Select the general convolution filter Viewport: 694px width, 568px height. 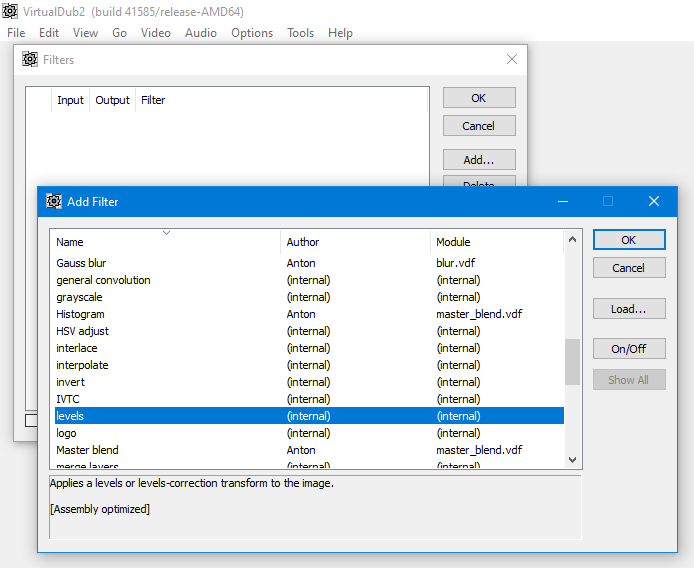coord(309,280)
